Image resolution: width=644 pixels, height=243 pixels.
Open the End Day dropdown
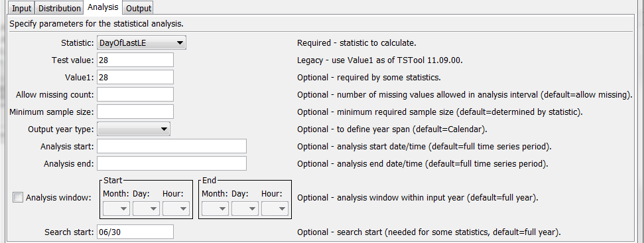click(x=245, y=208)
